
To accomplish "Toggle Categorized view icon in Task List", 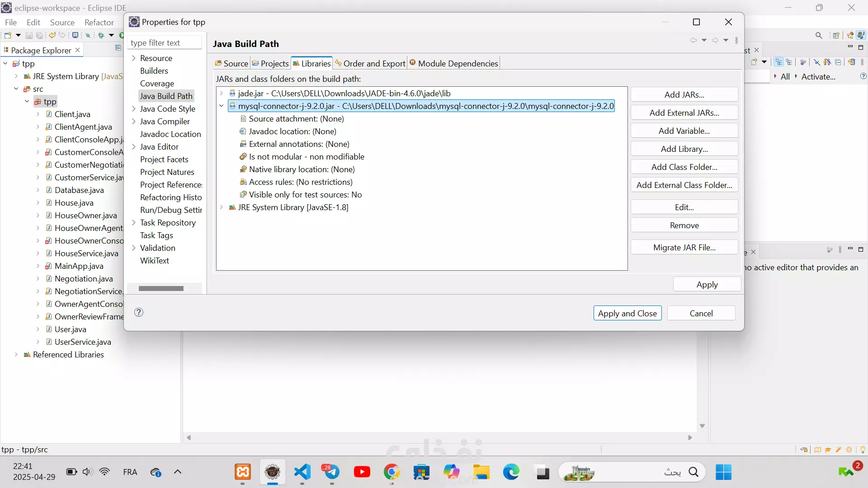I will (779, 62).
